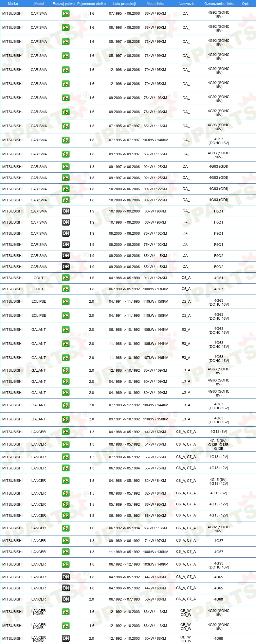Click the Model column header
This screenshot has height=644, width=256.
[39, 4]
